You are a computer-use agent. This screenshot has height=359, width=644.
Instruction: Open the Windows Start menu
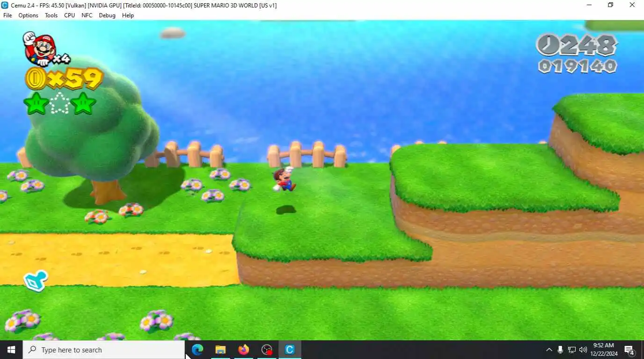[x=11, y=350]
